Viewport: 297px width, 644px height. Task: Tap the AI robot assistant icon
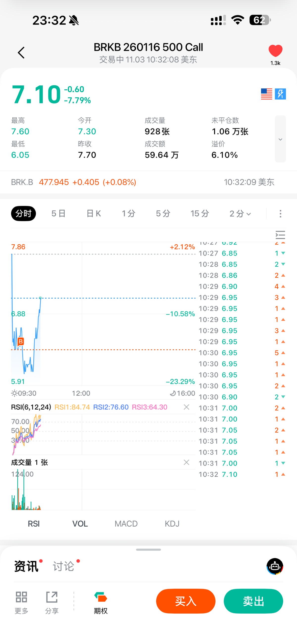coord(275,566)
